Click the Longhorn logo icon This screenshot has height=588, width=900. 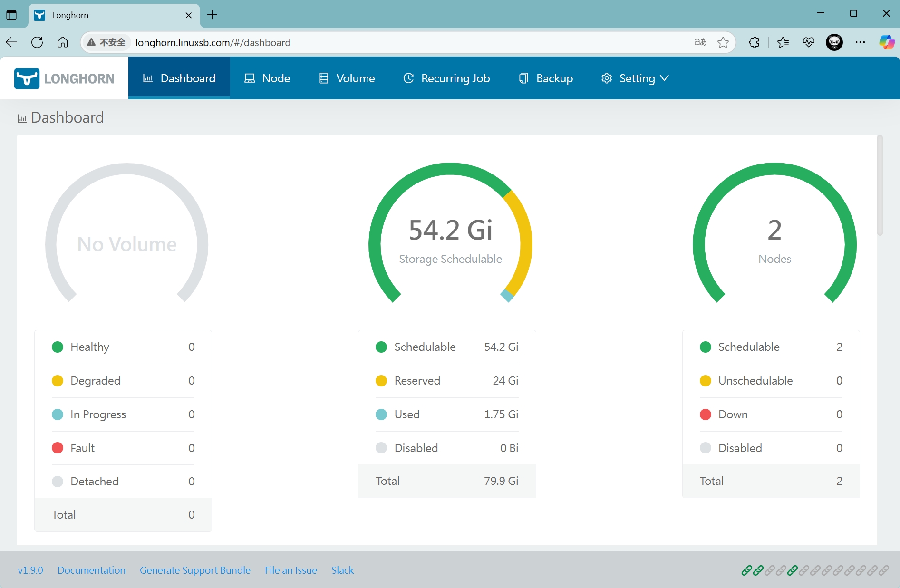[27, 78]
